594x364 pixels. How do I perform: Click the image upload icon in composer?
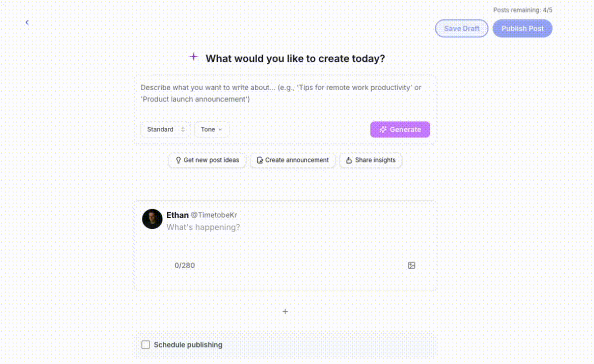(412, 266)
